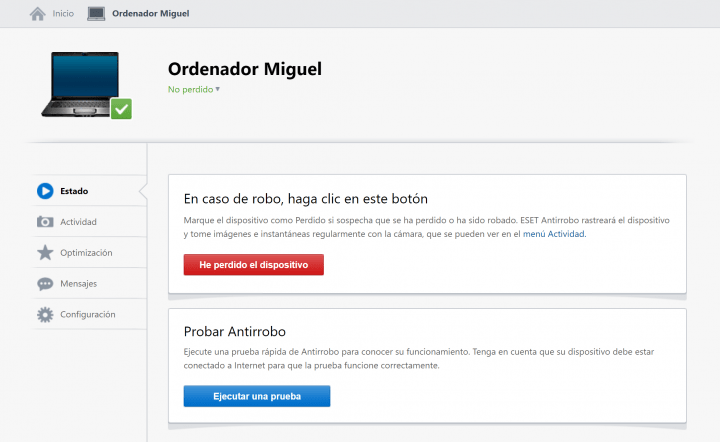Open the Mensajes sidebar section
This screenshot has width=720, height=442.
tap(90, 284)
